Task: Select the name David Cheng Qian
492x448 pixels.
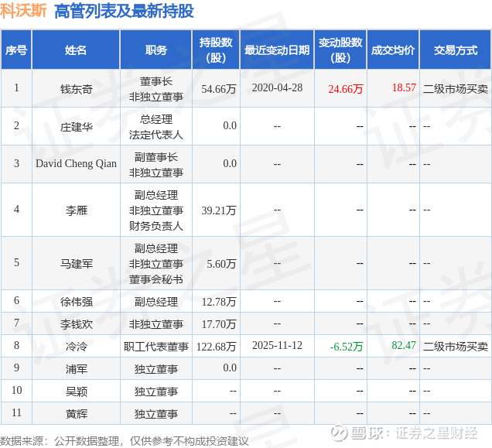Action: point(76,163)
